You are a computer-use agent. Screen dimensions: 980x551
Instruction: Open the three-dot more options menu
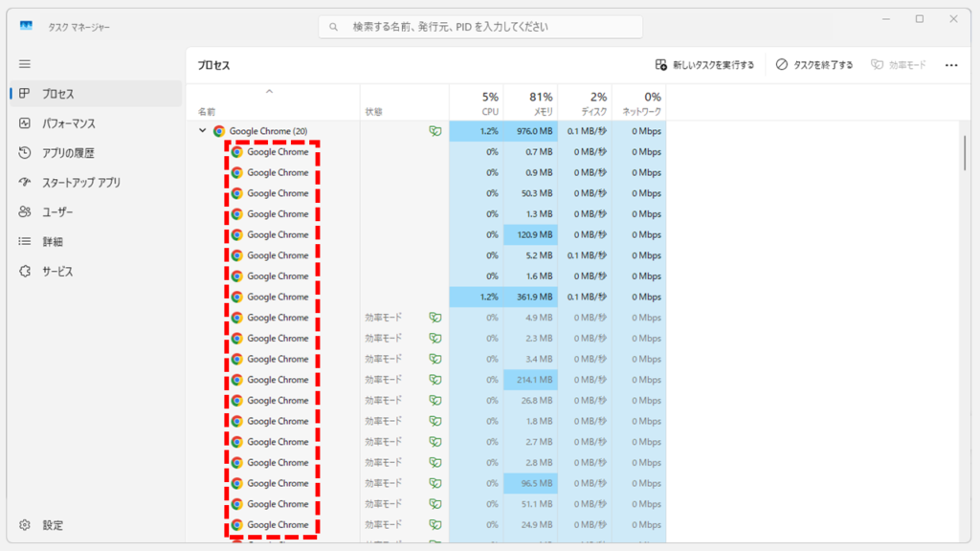[x=950, y=64]
